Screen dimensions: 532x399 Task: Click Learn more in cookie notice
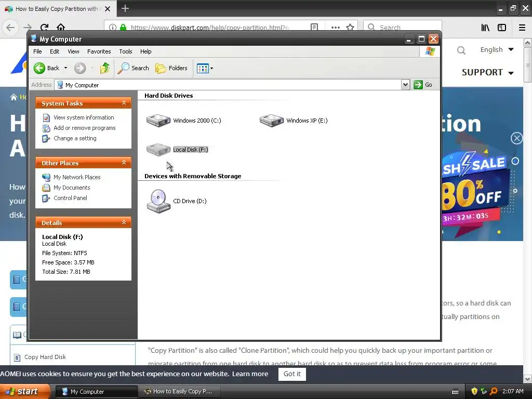pyautogui.click(x=250, y=374)
